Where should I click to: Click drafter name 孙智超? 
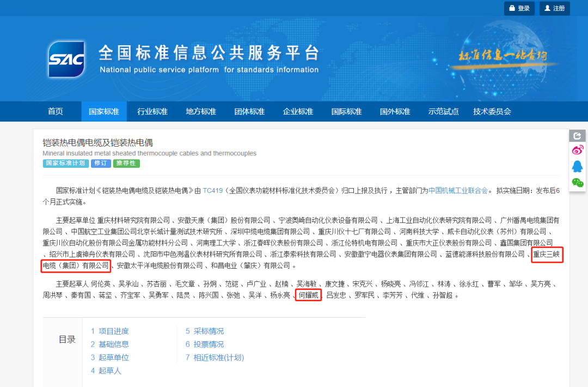click(x=443, y=295)
